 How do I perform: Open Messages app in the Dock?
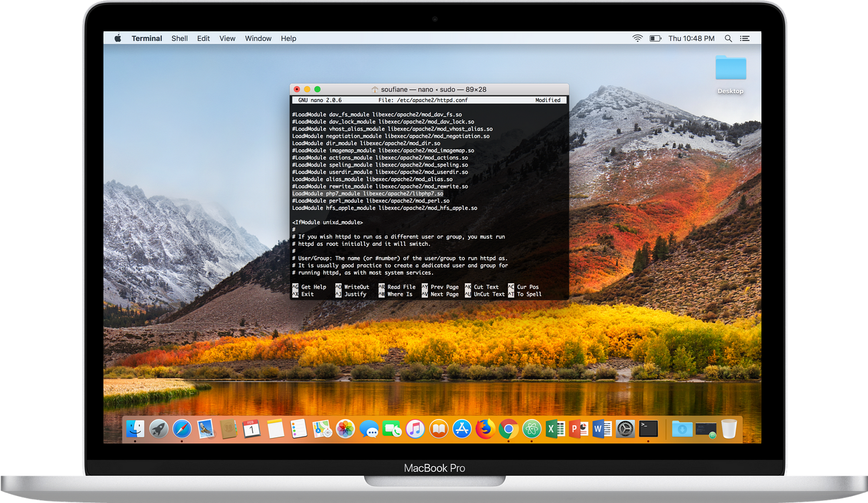click(369, 429)
